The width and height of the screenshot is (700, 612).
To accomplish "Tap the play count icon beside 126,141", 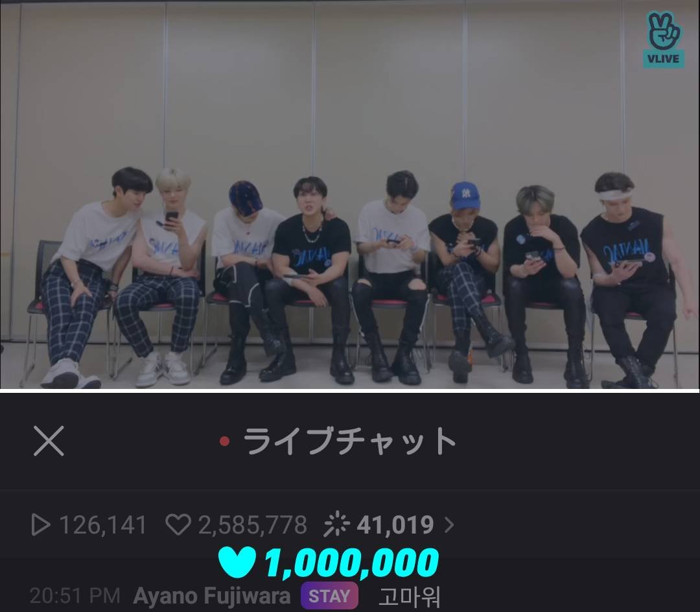I will [x=41, y=524].
